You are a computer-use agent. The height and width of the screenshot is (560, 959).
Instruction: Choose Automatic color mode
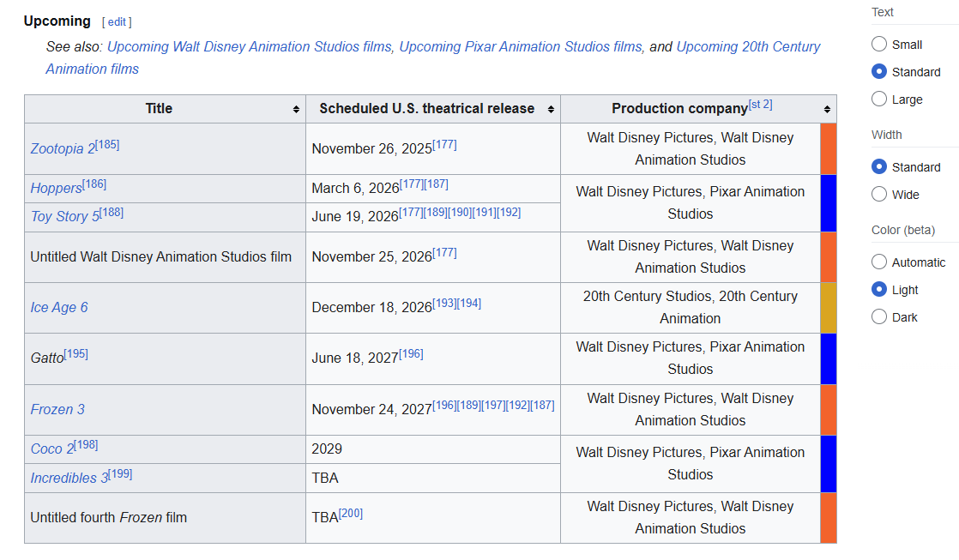[879, 262]
